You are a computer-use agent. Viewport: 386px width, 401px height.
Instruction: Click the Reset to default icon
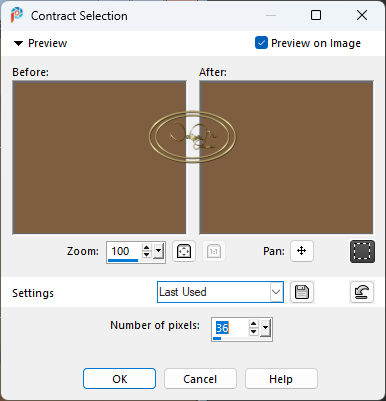tap(362, 292)
